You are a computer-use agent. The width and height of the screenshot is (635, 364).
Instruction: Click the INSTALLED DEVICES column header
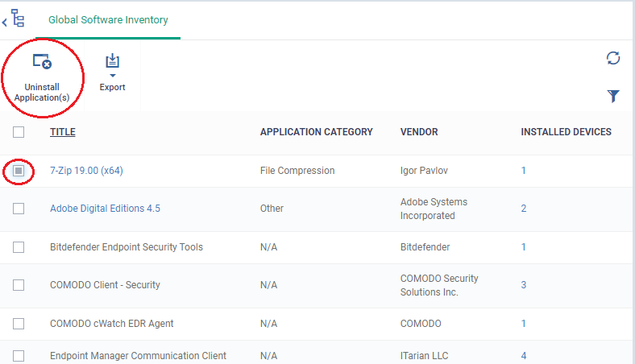pos(566,132)
